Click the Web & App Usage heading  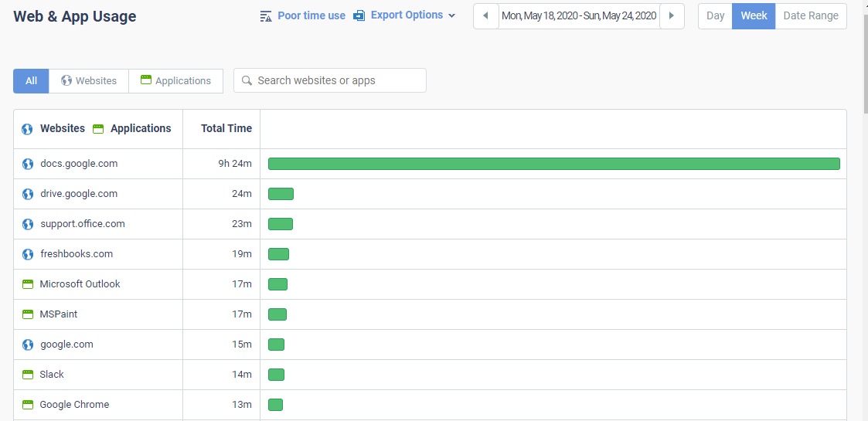[x=75, y=16]
